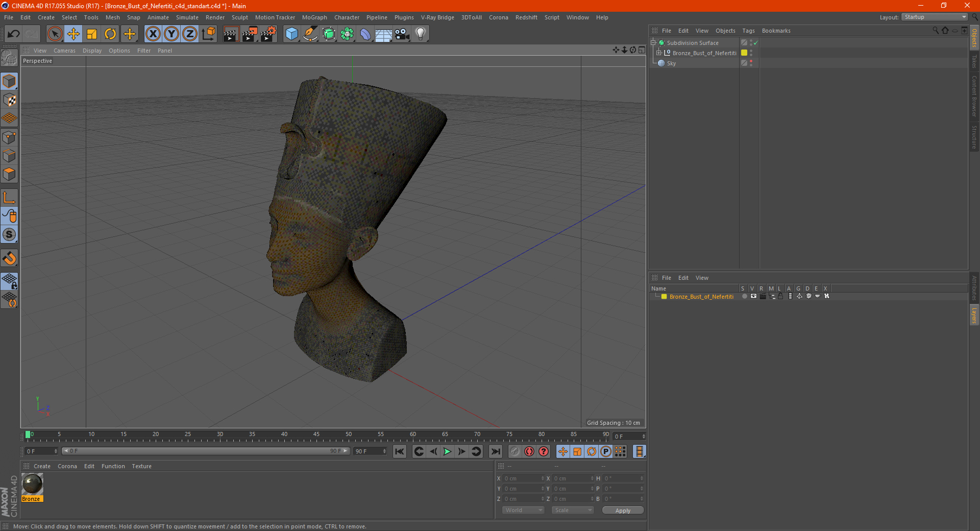
Task: Select the Sky object
Action: [671, 63]
